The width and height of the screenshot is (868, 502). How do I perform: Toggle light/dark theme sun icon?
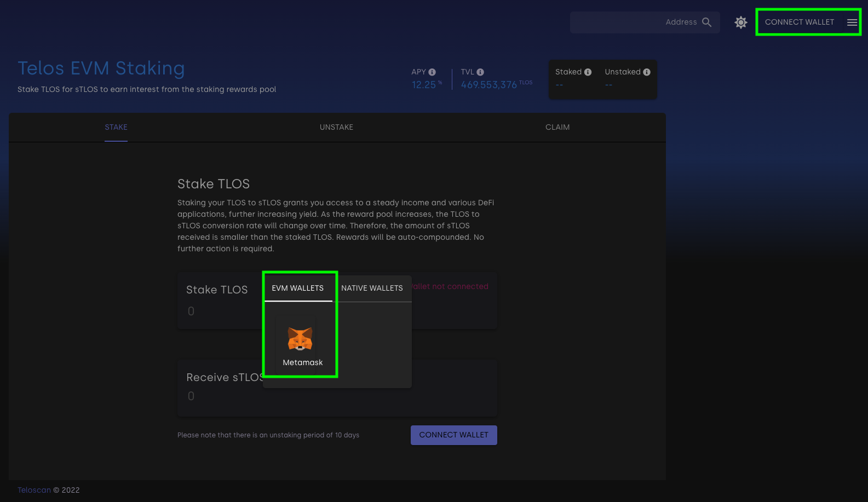tap(740, 22)
